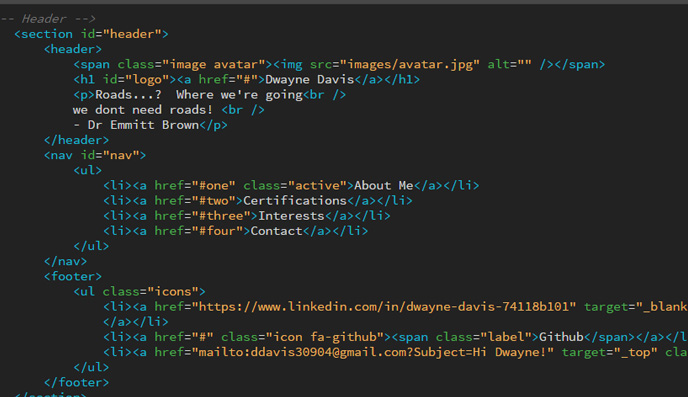The image size is (688, 397).
Task: Click the text 'we dont need roads!'
Action: (143, 110)
